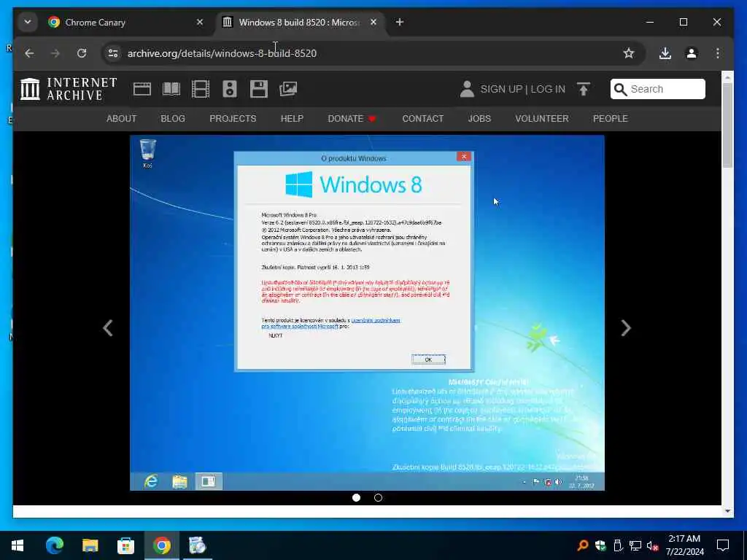Click the address bar URL
Image resolution: width=747 pixels, height=560 pixels.
(x=222, y=53)
